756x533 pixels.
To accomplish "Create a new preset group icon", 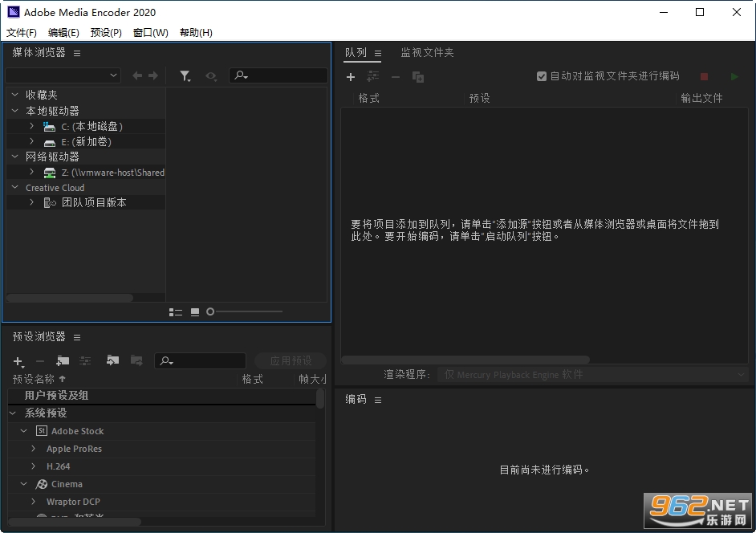I will click(63, 360).
